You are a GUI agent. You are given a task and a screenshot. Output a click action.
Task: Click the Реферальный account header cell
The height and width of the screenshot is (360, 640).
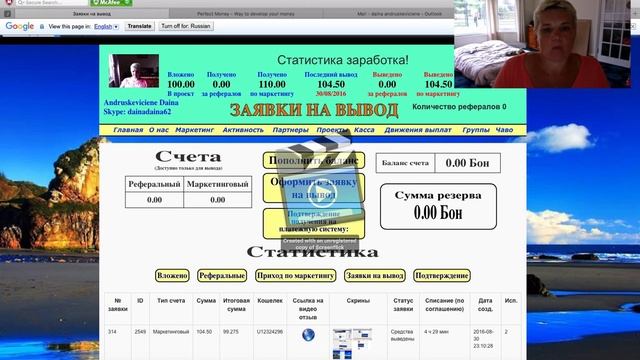point(154,184)
